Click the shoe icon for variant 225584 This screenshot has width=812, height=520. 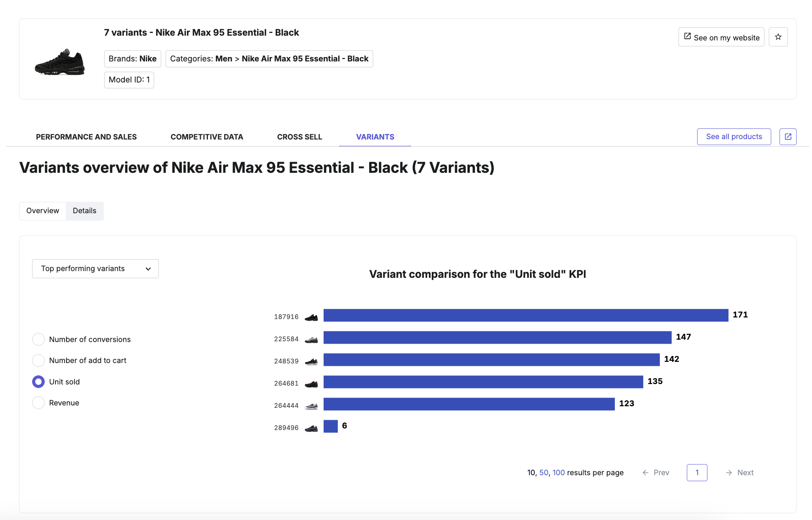click(311, 339)
